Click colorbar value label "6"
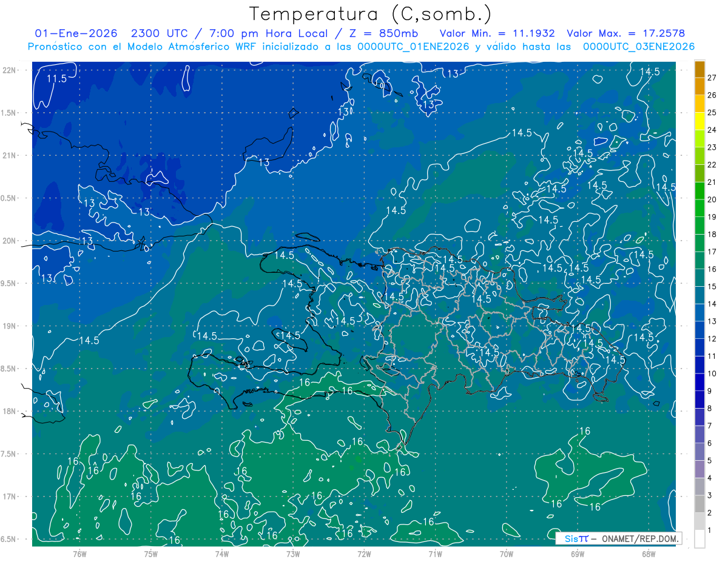Viewport: 728px width, 562px height. 710,443
